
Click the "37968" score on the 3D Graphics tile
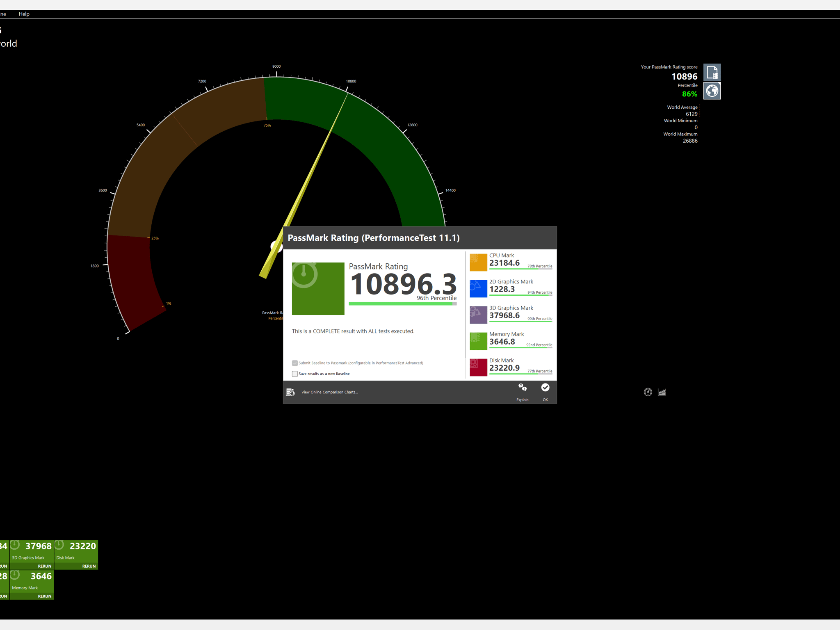[x=39, y=546]
